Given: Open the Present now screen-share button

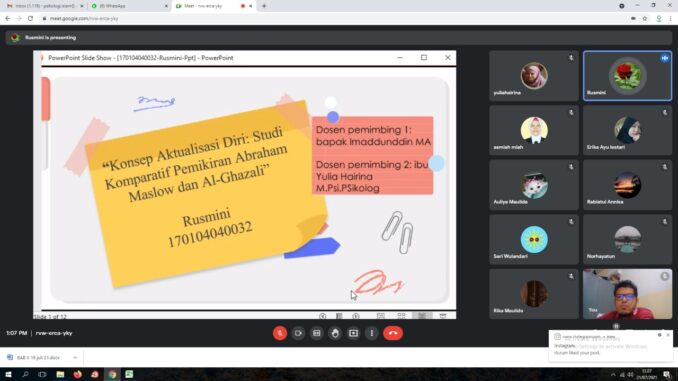Looking at the screenshot, I should point(353,333).
